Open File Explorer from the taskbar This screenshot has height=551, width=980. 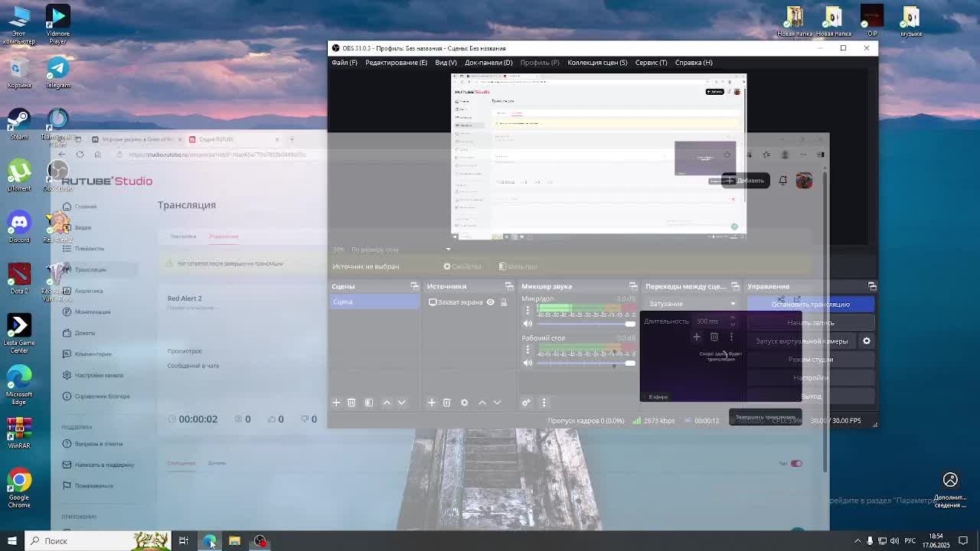(x=234, y=541)
